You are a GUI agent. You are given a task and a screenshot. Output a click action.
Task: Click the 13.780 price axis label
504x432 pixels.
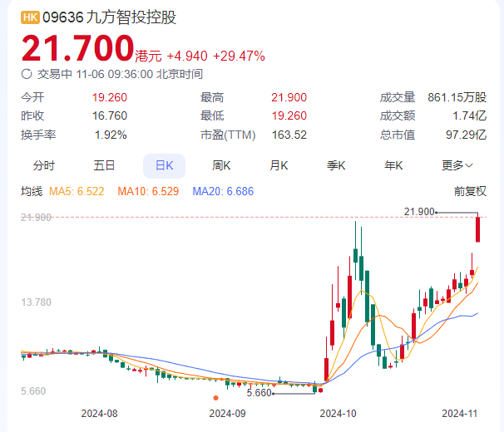click(36, 302)
